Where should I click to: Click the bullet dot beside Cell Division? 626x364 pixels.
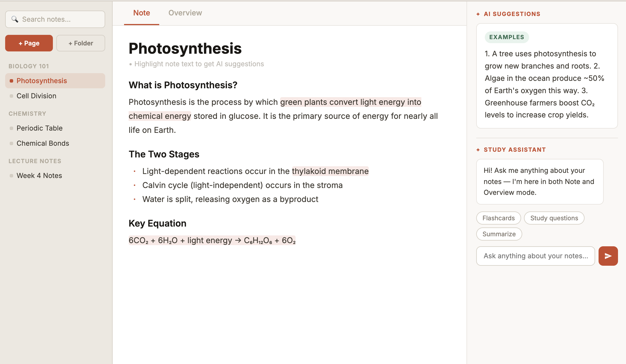[x=11, y=96]
